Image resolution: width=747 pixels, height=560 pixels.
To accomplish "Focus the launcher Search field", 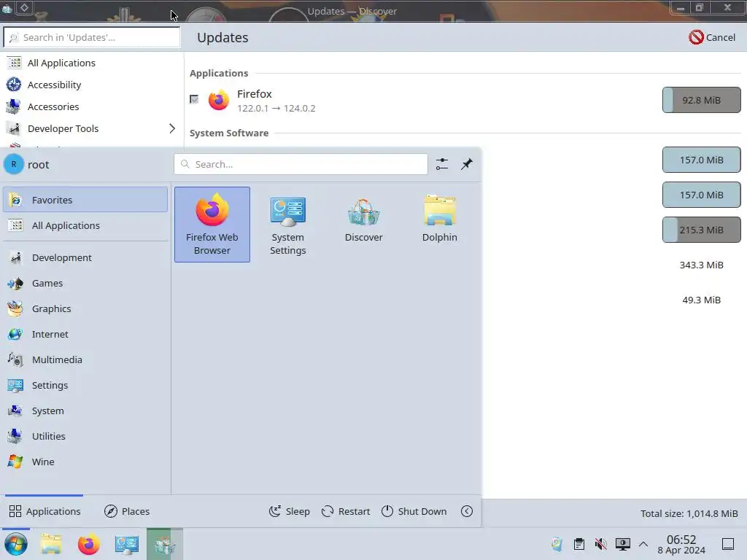I will [301, 164].
